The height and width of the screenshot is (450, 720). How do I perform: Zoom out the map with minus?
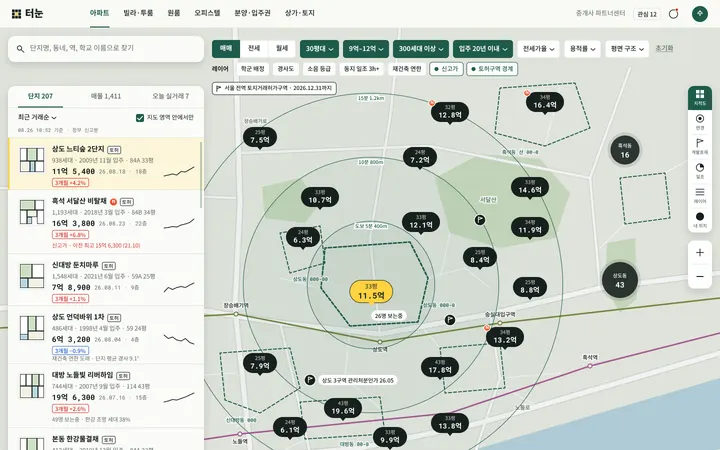(x=700, y=276)
